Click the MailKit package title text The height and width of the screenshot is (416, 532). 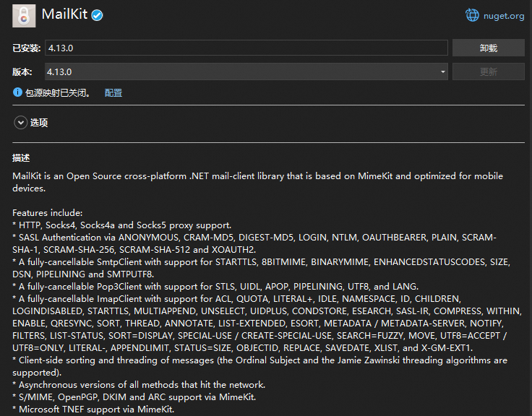click(64, 14)
